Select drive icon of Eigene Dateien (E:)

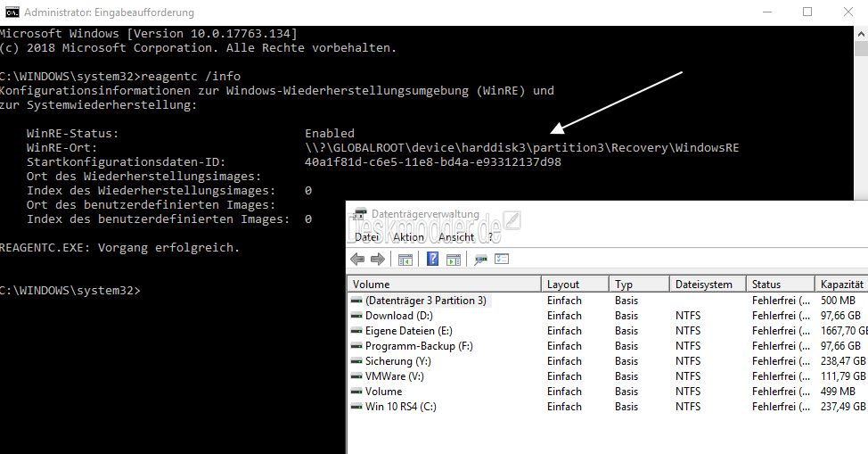tap(356, 330)
